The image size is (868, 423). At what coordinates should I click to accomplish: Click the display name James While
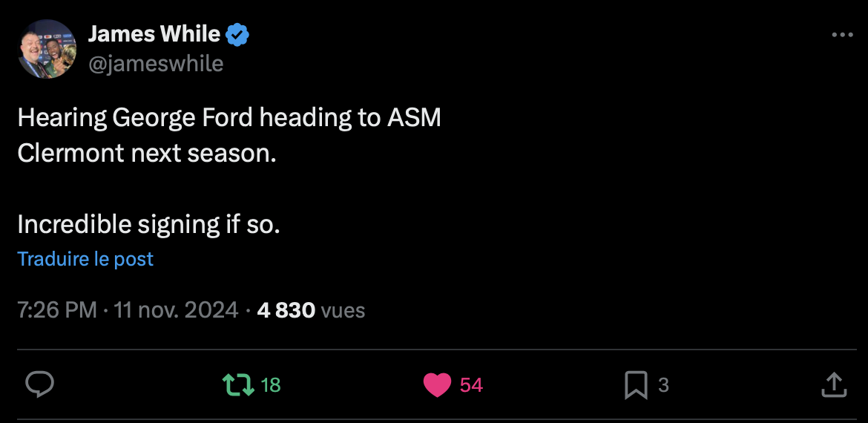[x=154, y=34]
